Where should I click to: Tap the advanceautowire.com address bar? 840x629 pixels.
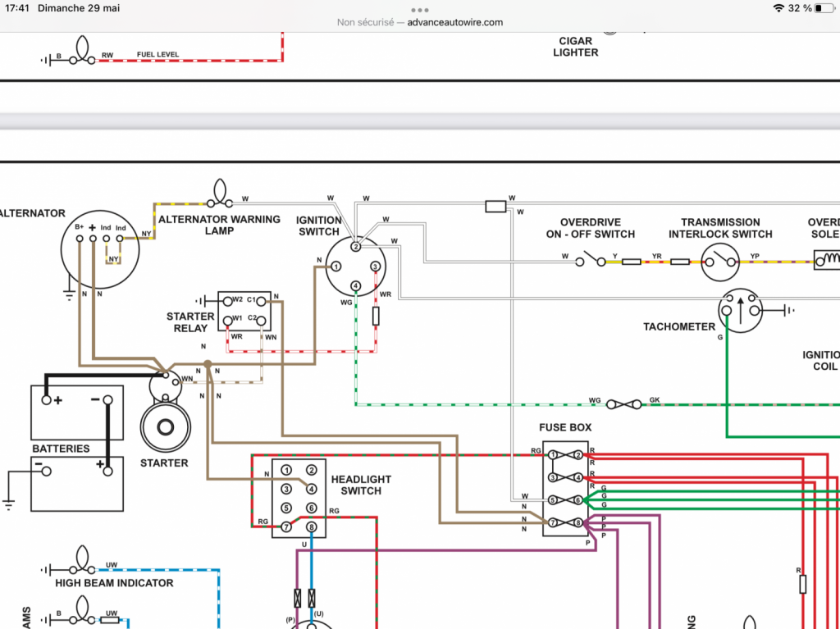(419, 22)
